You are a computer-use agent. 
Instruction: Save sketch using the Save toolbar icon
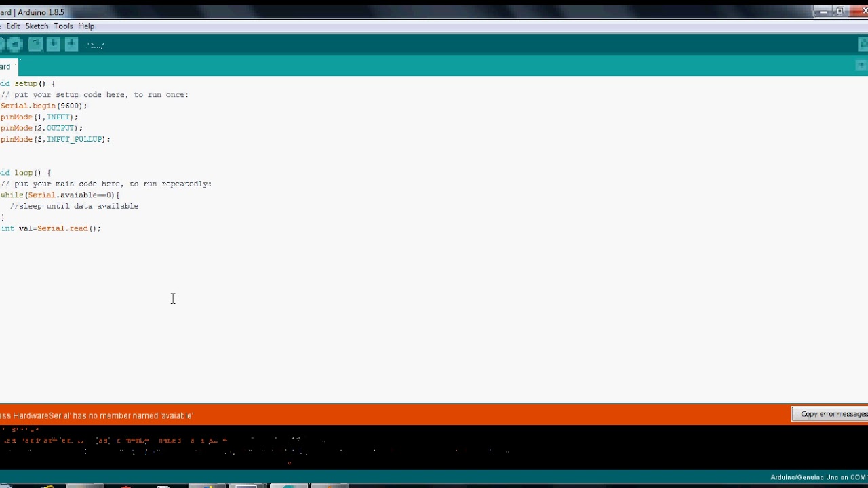pos(71,45)
